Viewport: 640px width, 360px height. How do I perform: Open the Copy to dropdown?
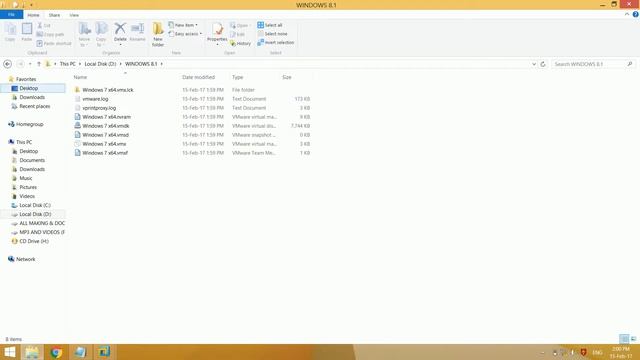coord(101,34)
